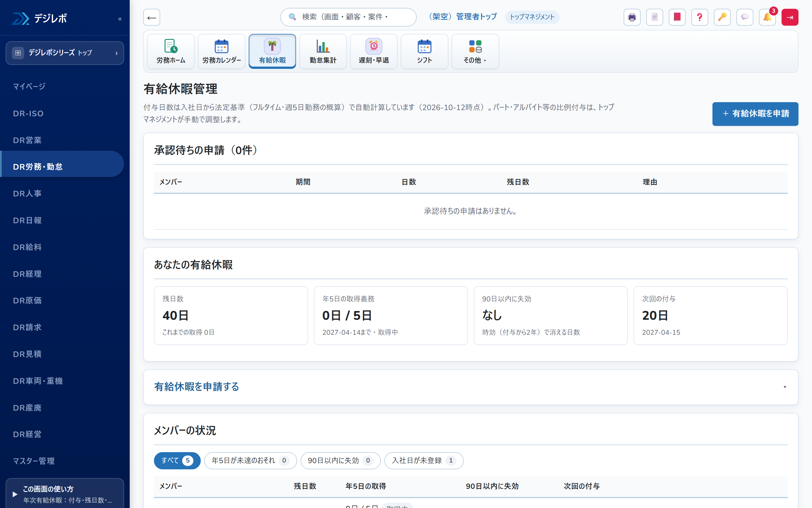812x508 pixels.
Task: Expand この画面の使い方 help panel
Action: click(65, 494)
